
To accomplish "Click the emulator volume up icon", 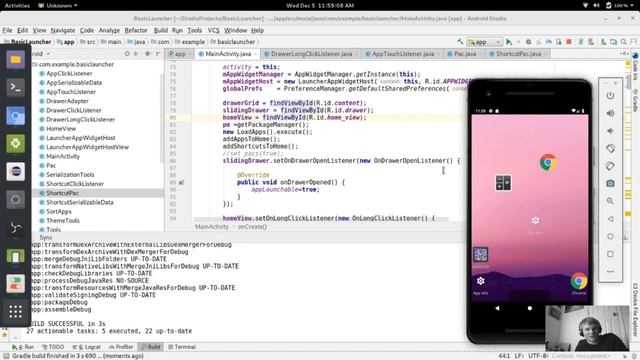I will [610, 113].
